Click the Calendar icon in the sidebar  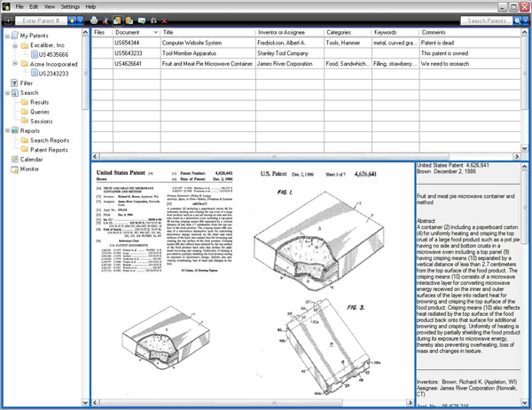14,160
